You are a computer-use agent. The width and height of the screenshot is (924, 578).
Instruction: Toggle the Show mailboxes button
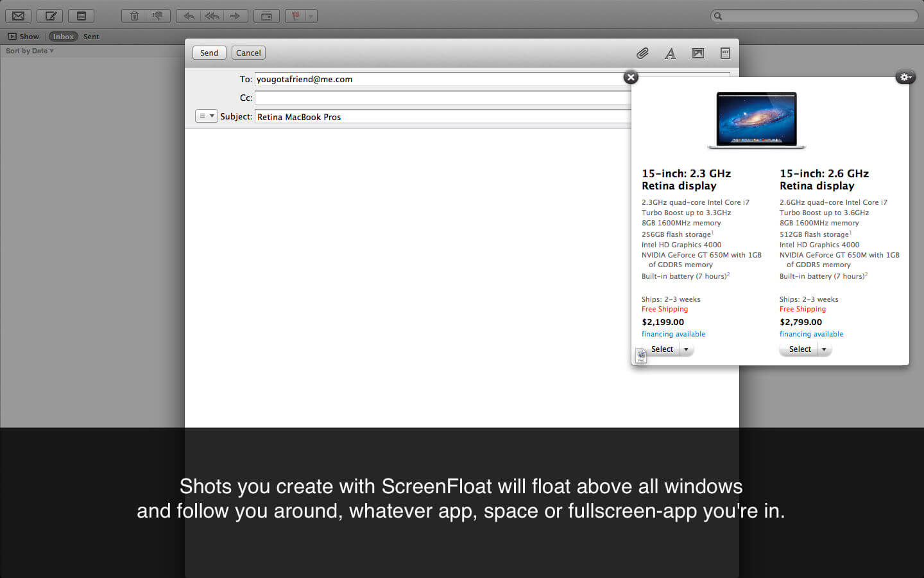(x=23, y=37)
